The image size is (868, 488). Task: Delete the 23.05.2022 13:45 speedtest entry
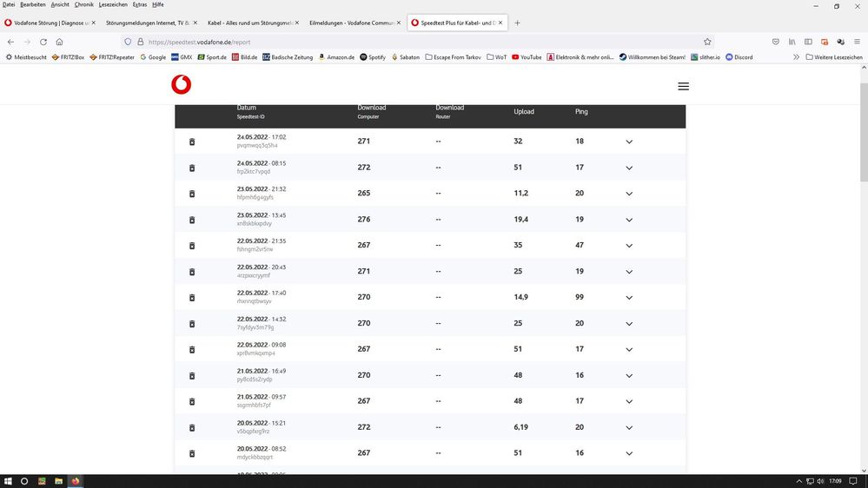tap(192, 220)
